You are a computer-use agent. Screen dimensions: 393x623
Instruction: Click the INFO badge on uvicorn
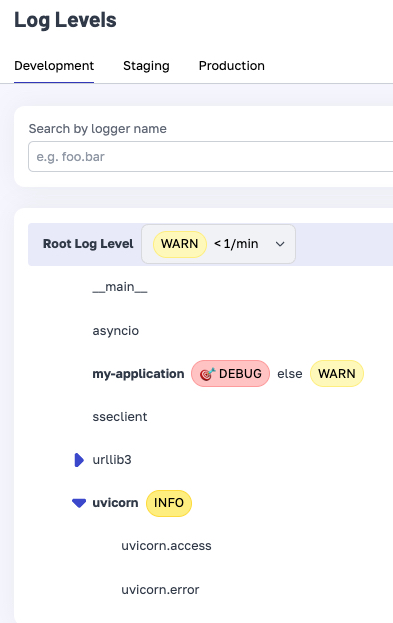(x=169, y=503)
